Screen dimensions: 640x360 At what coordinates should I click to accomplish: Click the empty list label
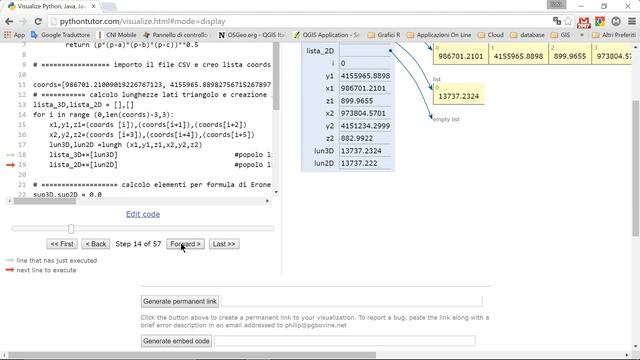coord(446,119)
